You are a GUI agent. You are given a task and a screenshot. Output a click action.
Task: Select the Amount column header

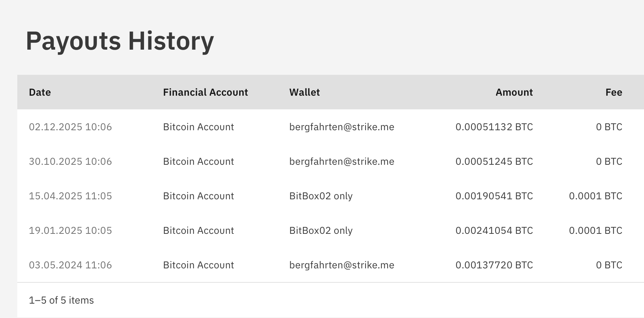[x=514, y=92]
